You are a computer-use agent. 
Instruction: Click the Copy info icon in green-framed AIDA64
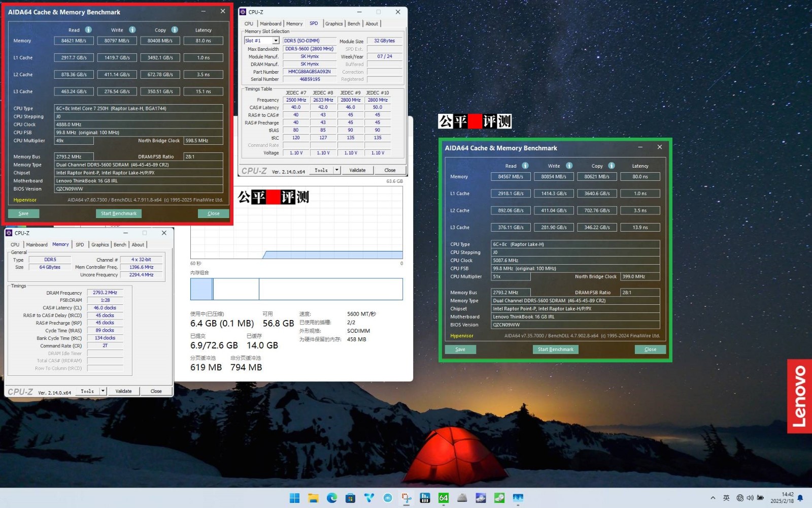click(612, 166)
